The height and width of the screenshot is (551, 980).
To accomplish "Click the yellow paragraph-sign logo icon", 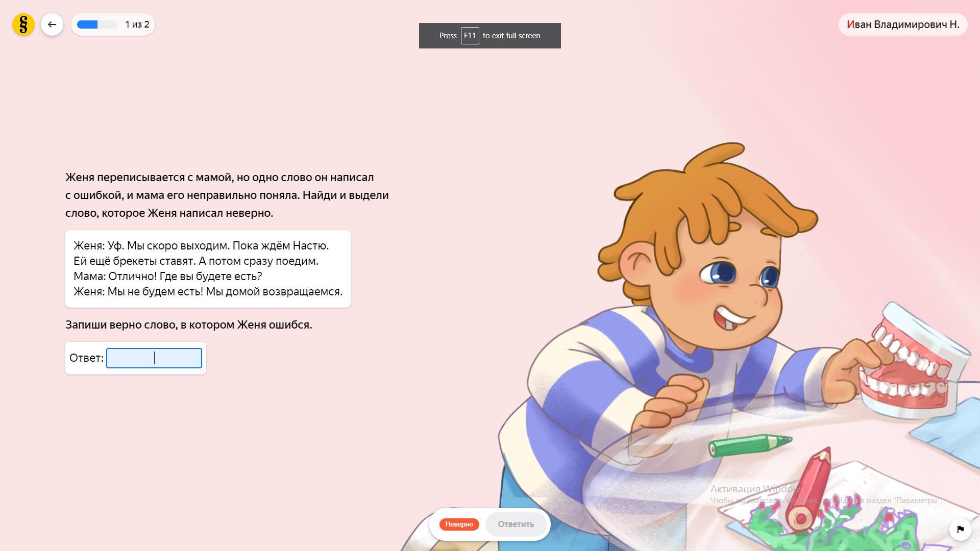I will [23, 24].
